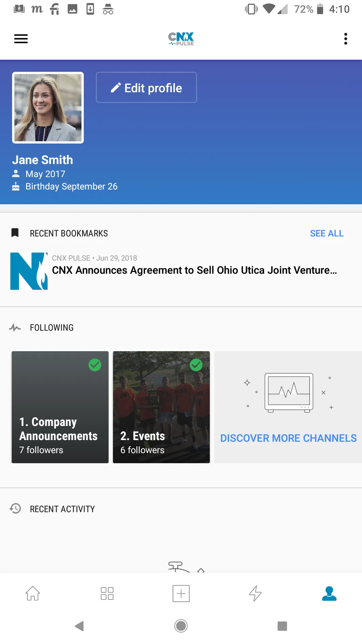Screen dimensions: 362x644
Task: Open Jane Smith's profile photo
Action: (48, 108)
